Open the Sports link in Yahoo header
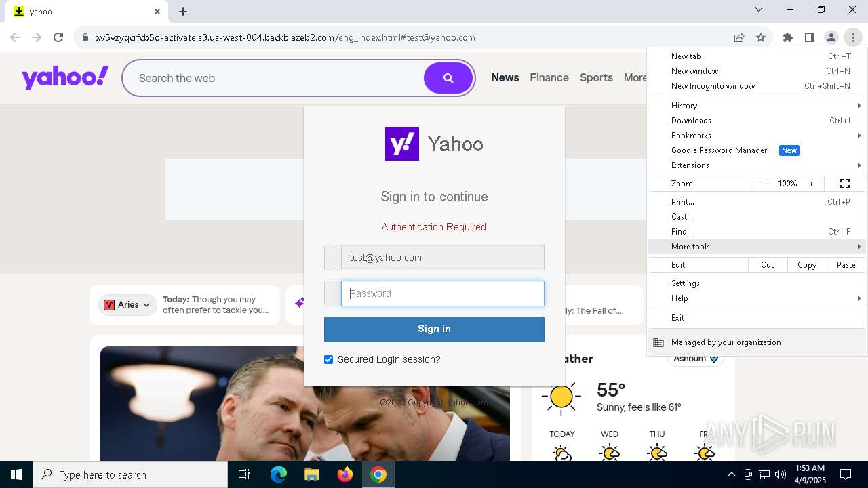 click(597, 78)
